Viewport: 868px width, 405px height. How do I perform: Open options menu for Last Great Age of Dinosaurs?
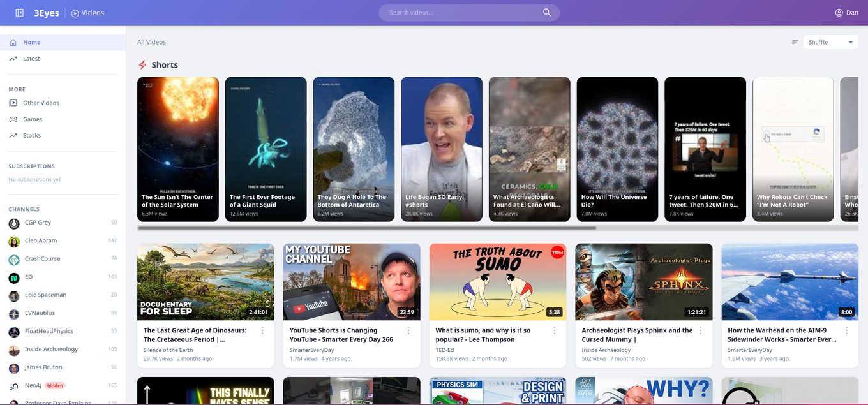click(262, 330)
